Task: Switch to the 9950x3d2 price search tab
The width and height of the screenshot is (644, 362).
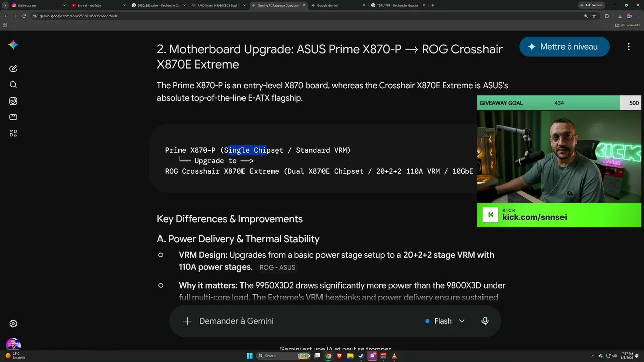Action: point(158,5)
